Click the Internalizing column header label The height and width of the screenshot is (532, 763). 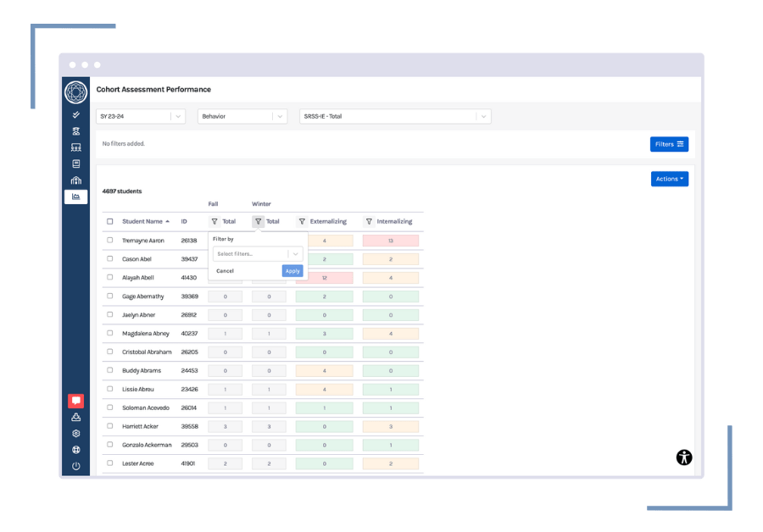tap(394, 221)
